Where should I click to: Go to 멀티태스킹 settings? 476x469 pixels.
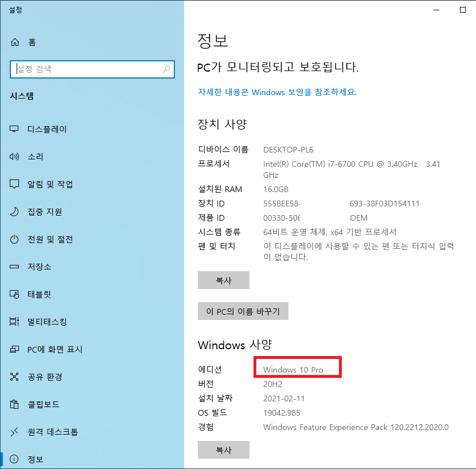click(47, 322)
